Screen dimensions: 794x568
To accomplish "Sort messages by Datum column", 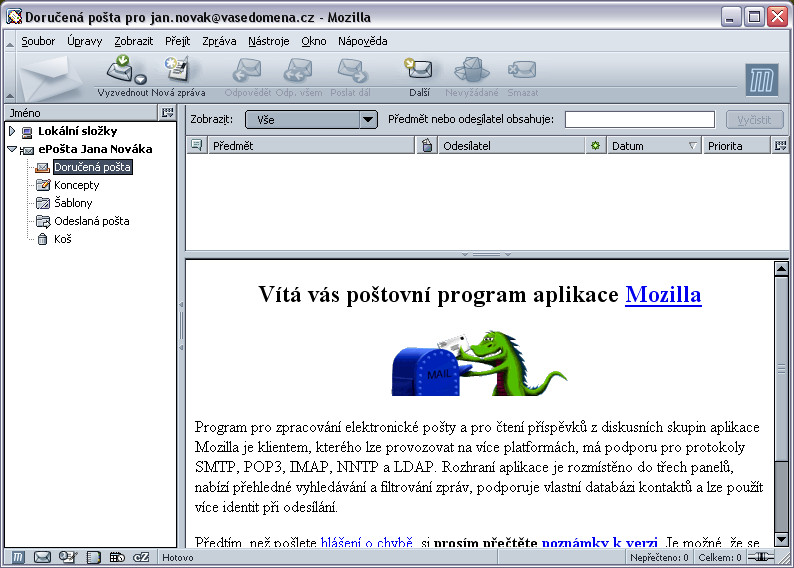I will 654,145.
